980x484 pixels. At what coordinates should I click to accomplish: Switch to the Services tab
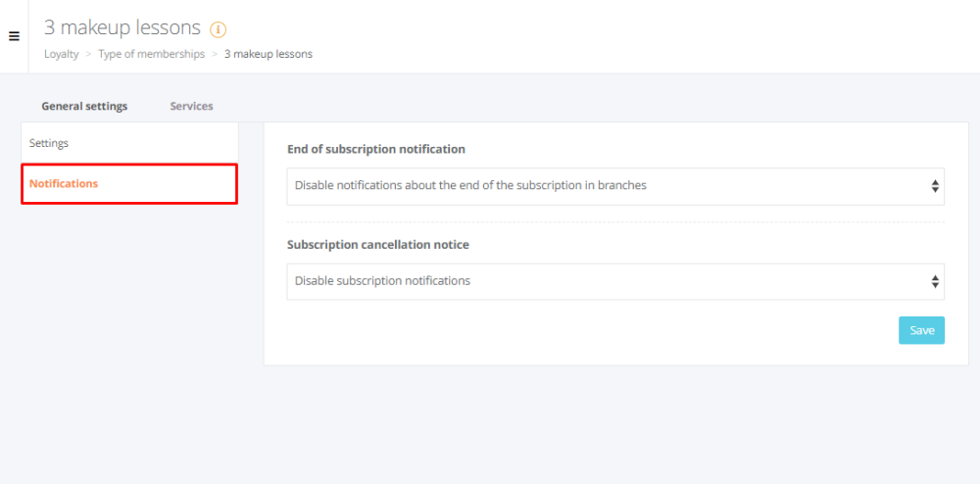point(191,106)
